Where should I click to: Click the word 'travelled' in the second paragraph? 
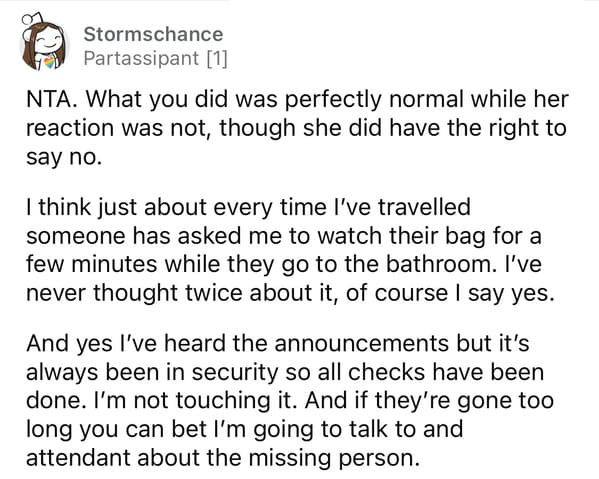tap(424, 207)
